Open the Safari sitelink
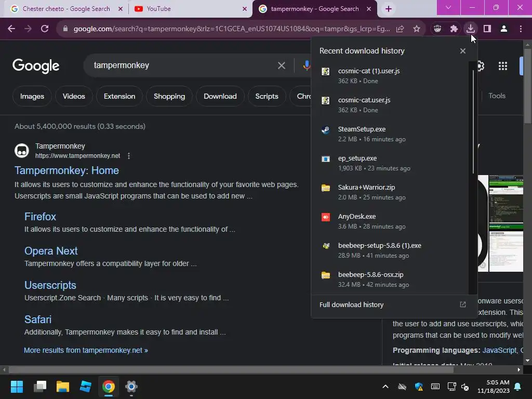This screenshot has width=532, height=399. [37, 320]
